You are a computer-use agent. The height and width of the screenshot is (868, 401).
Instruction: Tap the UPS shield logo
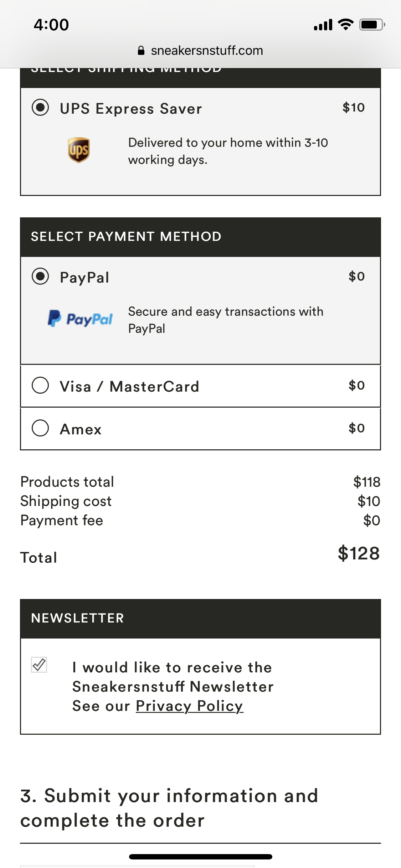[x=78, y=150]
